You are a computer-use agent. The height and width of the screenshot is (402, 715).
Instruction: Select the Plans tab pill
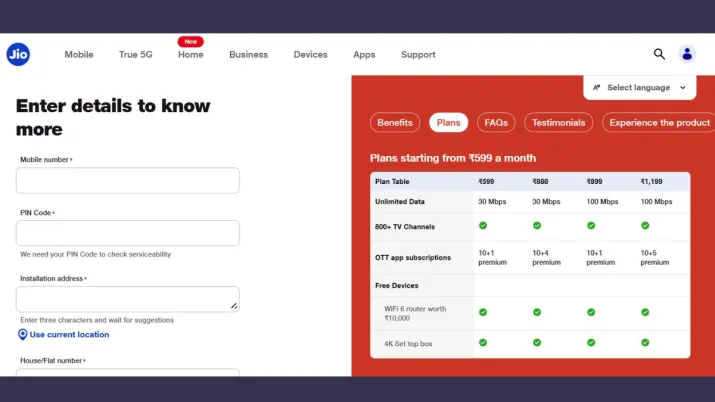[x=448, y=123]
